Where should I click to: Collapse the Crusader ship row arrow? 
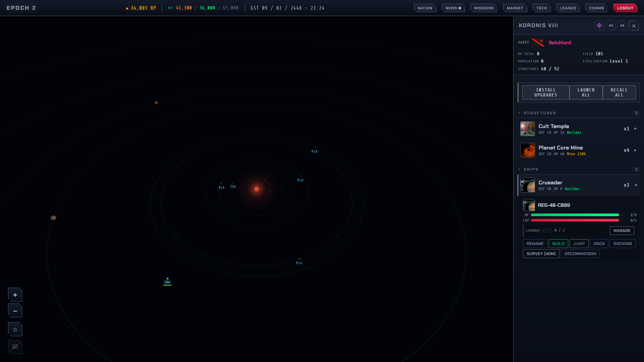click(x=635, y=185)
